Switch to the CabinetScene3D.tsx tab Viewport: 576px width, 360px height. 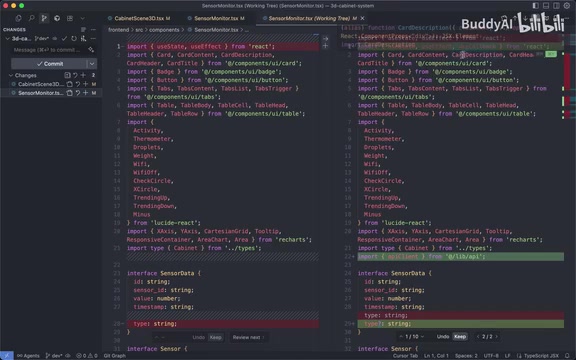[139, 18]
